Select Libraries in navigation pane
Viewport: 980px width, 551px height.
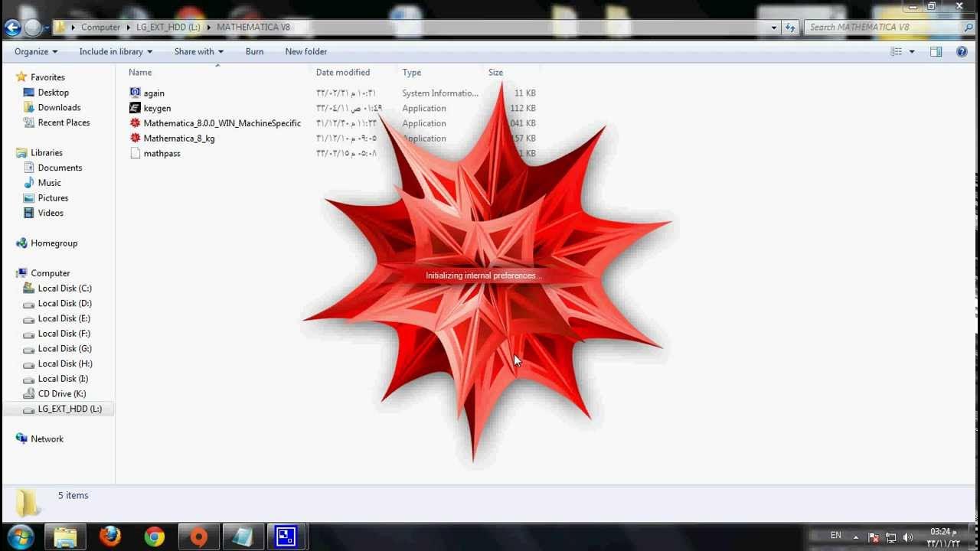tap(47, 153)
